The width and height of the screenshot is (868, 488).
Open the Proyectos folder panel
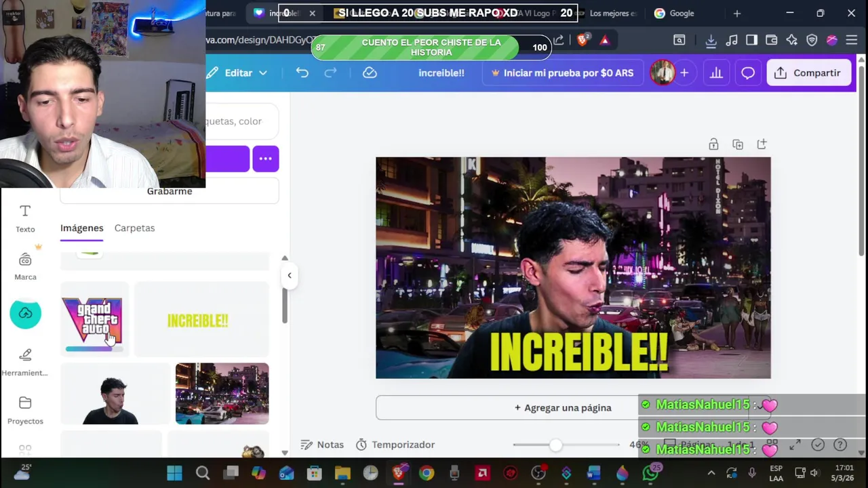pos(25,410)
